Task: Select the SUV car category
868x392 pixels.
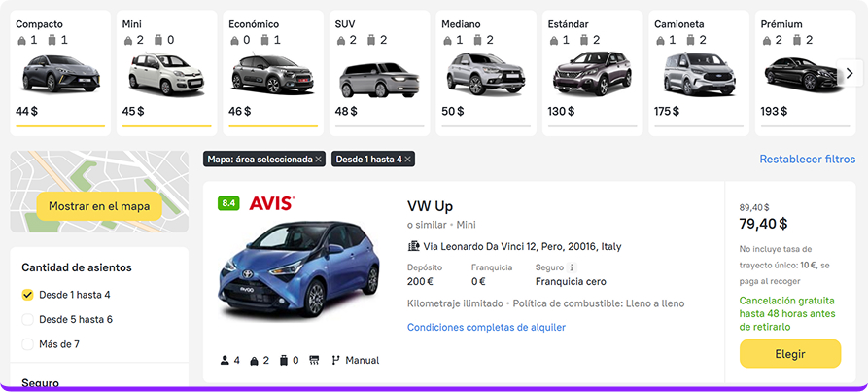Action: (379, 73)
